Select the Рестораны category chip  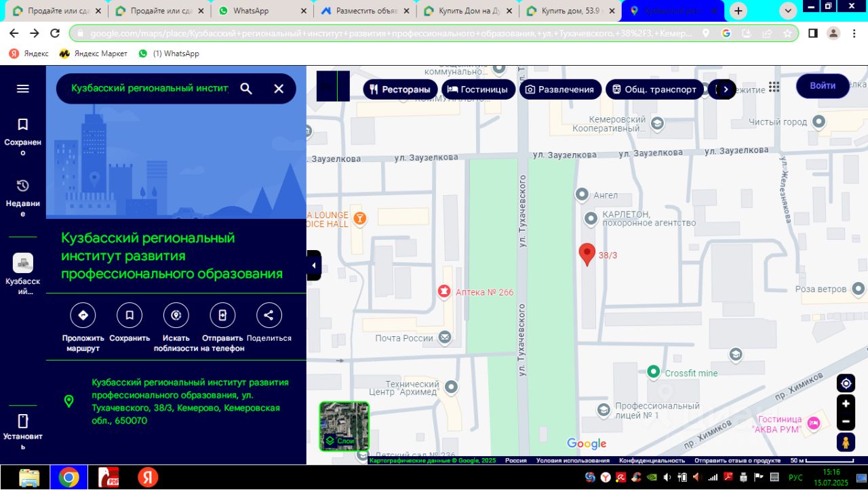click(400, 89)
